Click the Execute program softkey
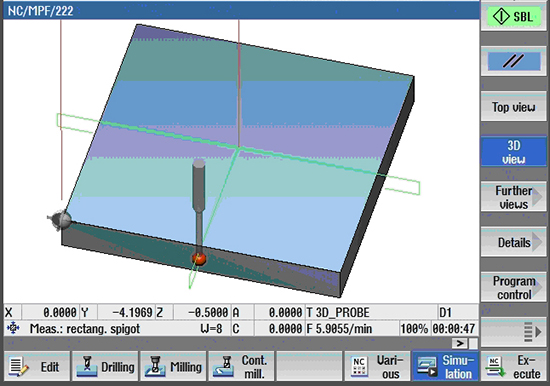Viewport: 550px width, 386px height. [513, 367]
